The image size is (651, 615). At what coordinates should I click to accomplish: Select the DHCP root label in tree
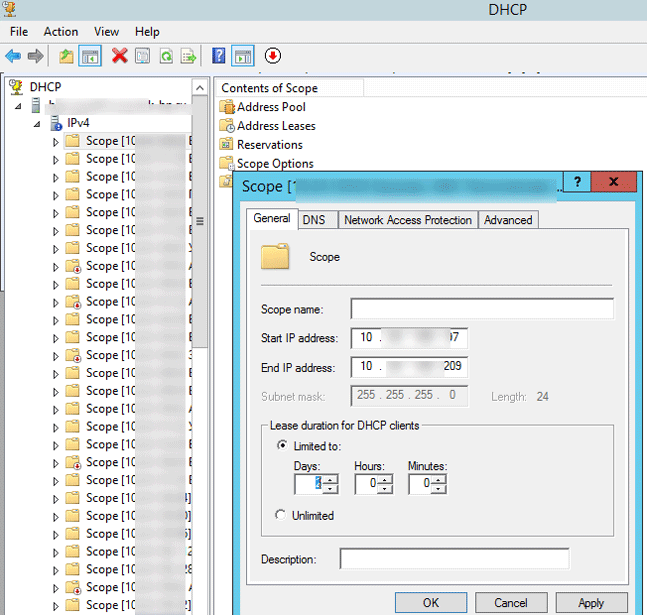pyautogui.click(x=45, y=87)
